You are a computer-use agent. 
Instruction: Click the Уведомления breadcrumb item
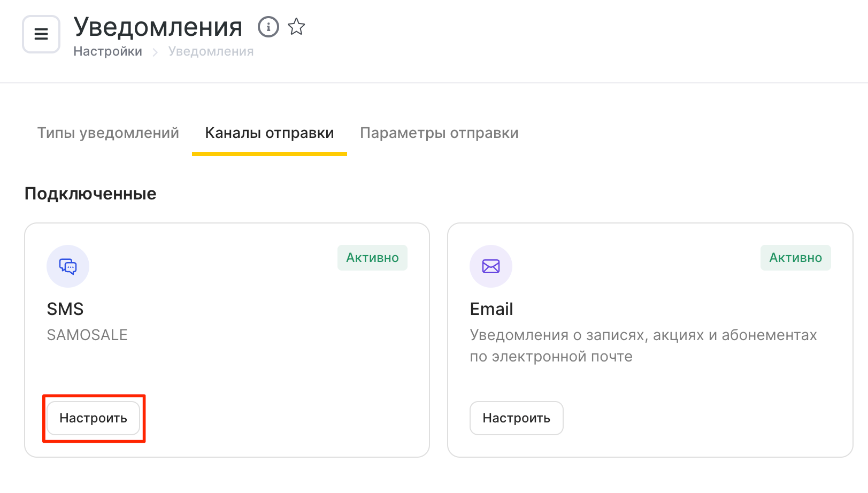[x=211, y=51]
